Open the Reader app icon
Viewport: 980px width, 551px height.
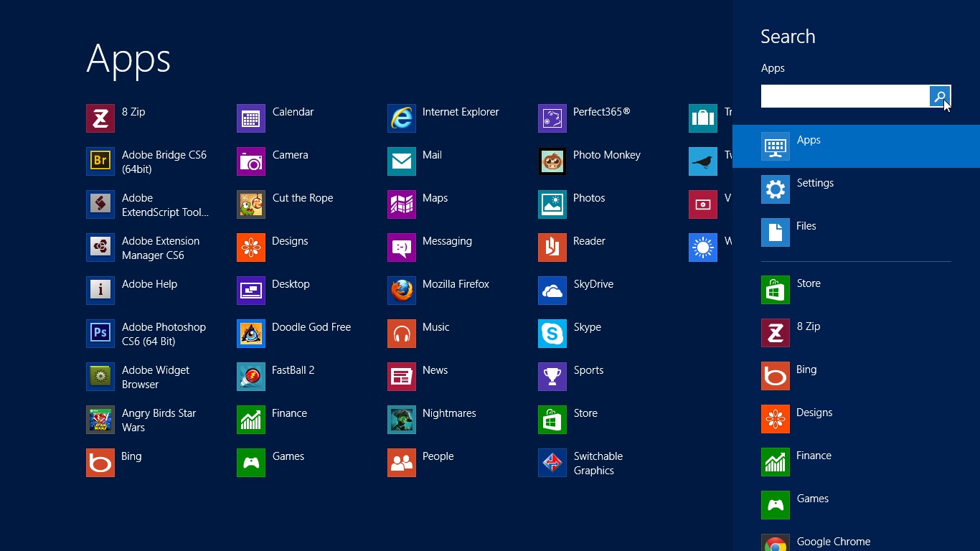[552, 248]
